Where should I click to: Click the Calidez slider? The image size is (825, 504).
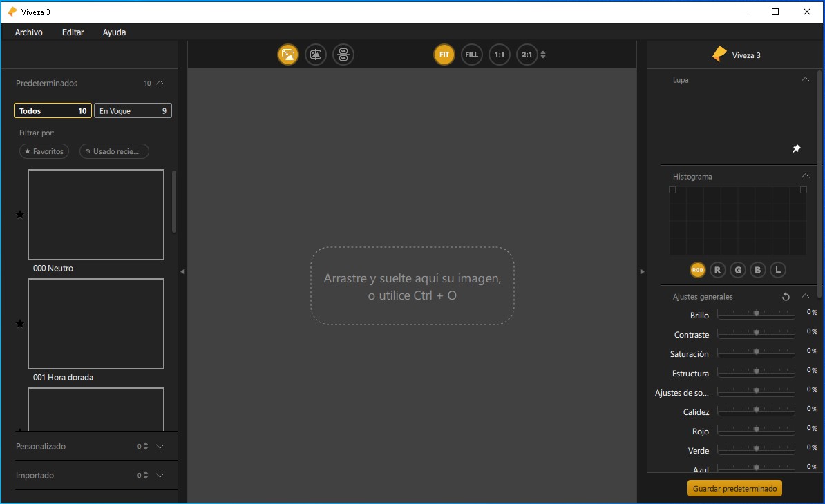coord(756,411)
